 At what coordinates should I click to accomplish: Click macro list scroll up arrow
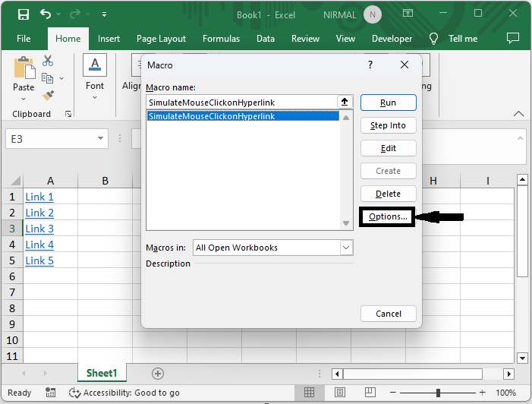(x=346, y=118)
